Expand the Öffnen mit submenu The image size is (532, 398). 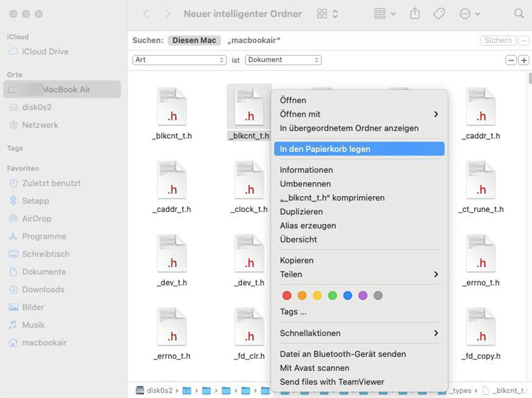point(359,114)
